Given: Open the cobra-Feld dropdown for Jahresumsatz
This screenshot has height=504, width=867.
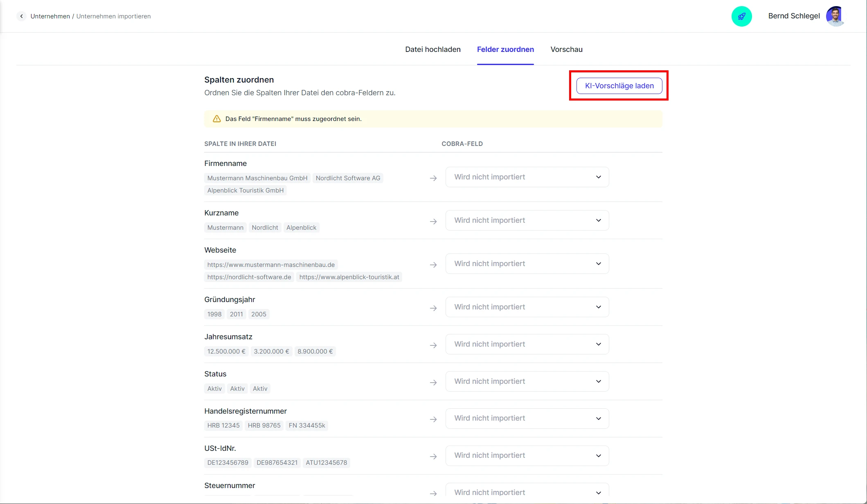Looking at the screenshot, I should point(527,344).
